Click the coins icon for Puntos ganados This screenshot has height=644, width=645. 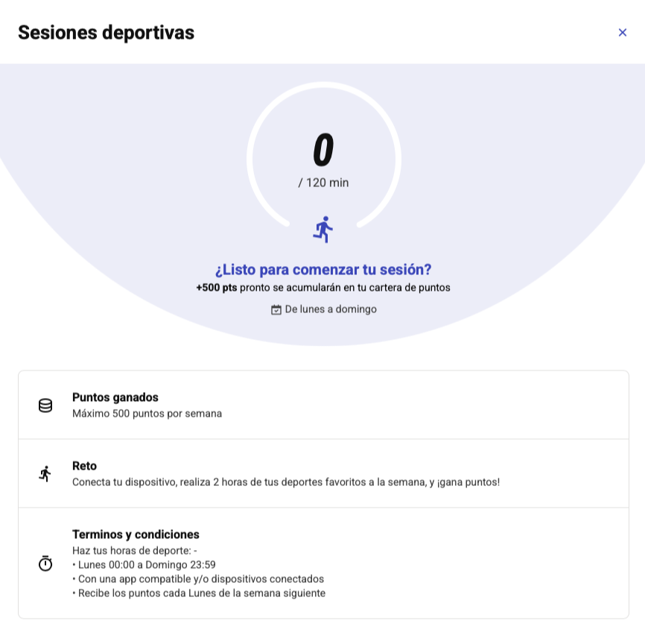45,405
